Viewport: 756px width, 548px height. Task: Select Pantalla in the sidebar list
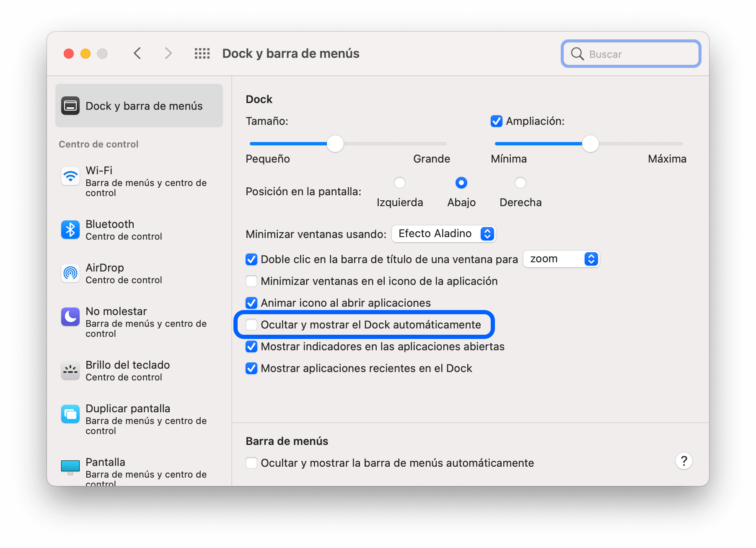(105, 462)
